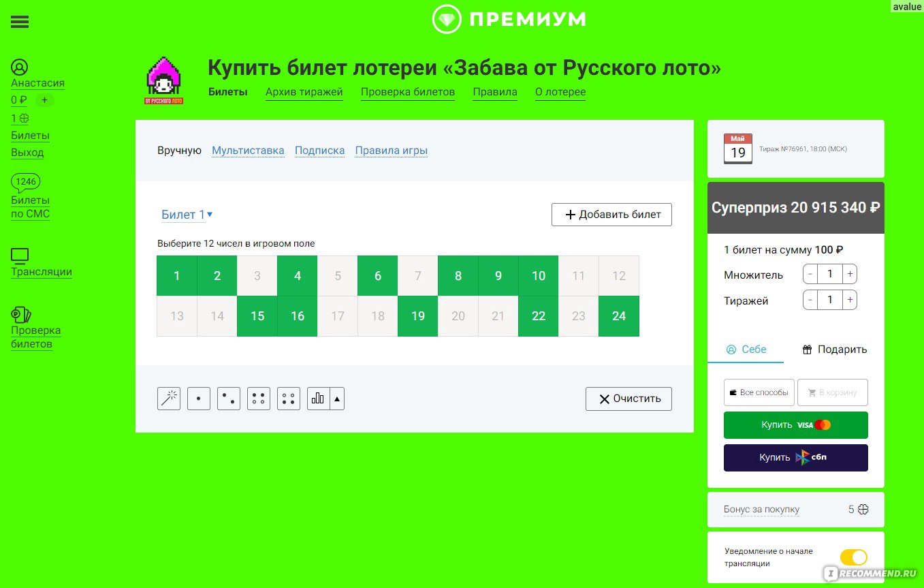Viewport: 924px width, 588px height.
Task: Buy with Visa/Mastercard button
Action: 796,425
